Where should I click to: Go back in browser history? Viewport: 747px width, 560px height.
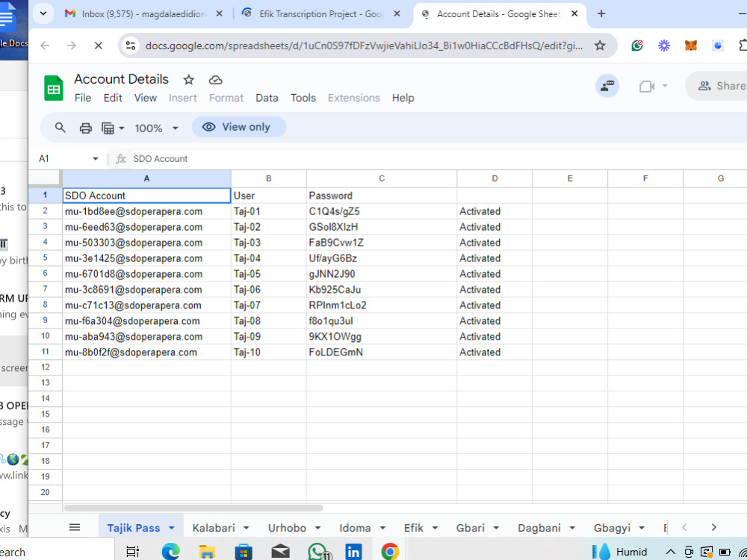(x=45, y=46)
